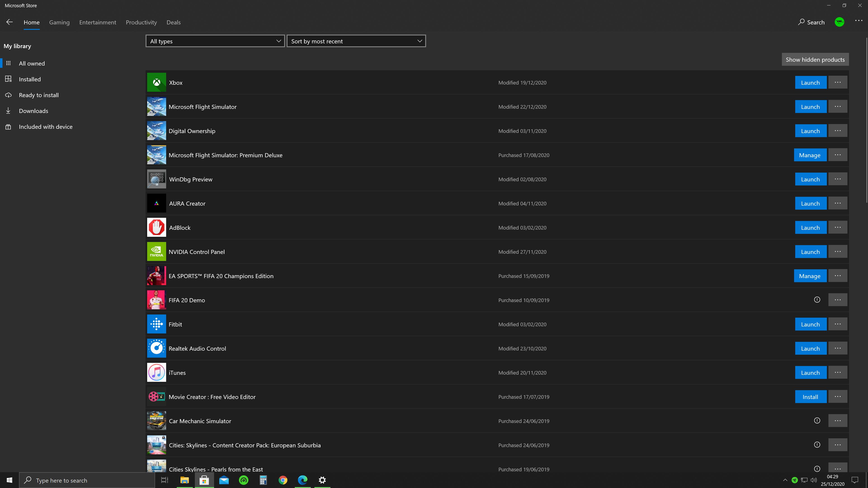This screenshot has width=868, height=488.
Task: Open more options for AdBlock row
Action: [x=838, y=228]
